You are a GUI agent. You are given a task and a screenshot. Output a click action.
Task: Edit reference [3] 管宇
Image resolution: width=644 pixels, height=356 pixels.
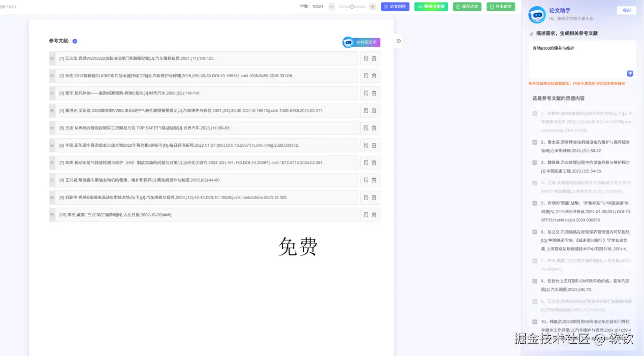366,93
